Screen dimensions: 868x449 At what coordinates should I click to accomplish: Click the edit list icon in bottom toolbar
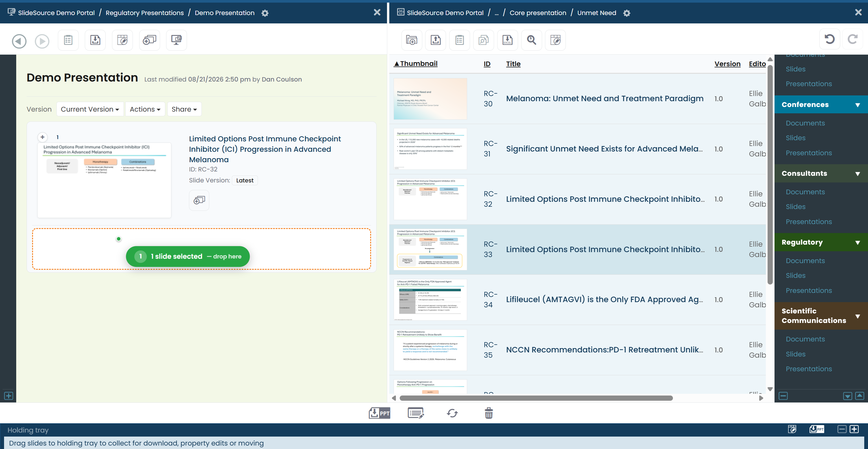pos(416,413)
